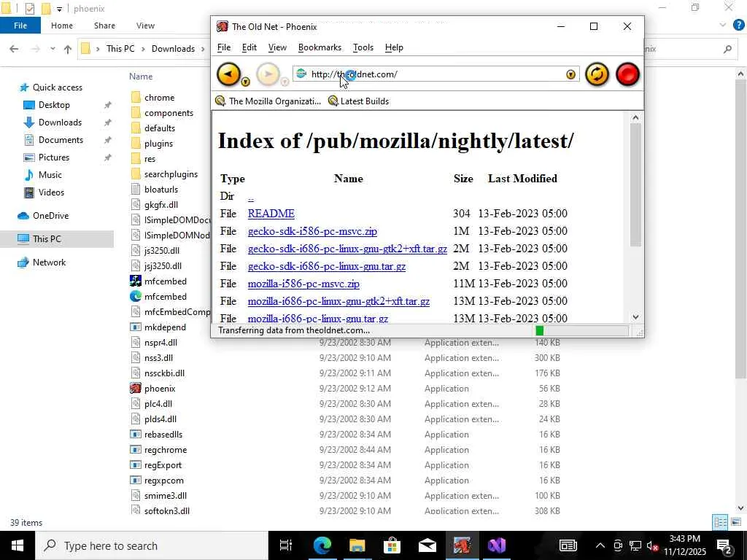
Task: Open Microsoft Store from the taskbar
Action: (x=392, y=545)
